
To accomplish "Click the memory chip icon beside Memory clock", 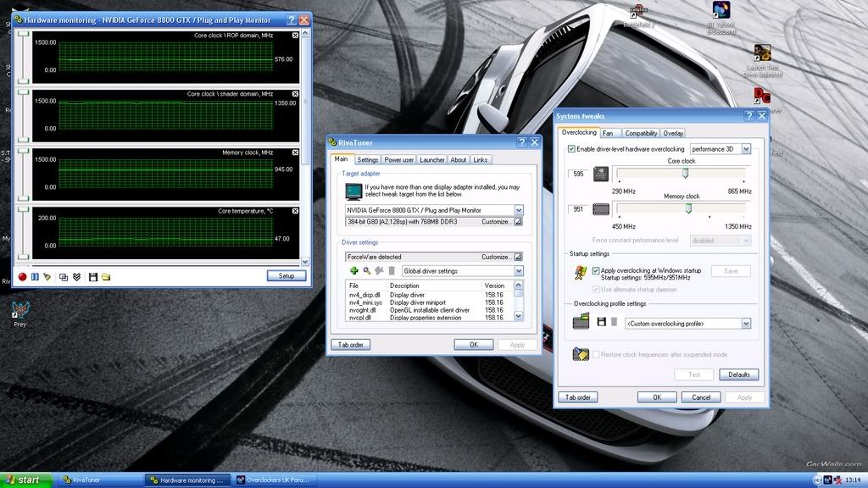I will [601, 209].
